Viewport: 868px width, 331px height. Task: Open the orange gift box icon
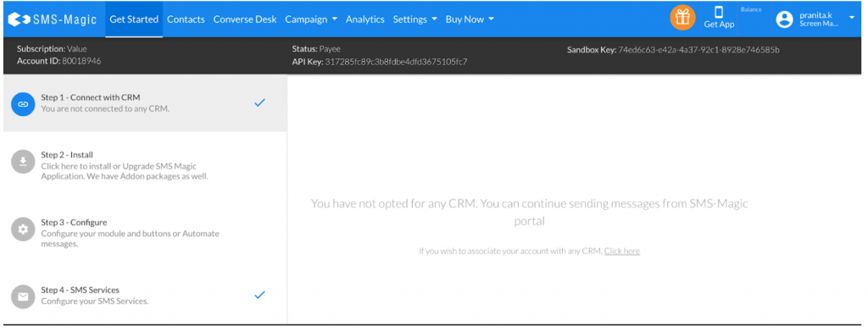682,18
